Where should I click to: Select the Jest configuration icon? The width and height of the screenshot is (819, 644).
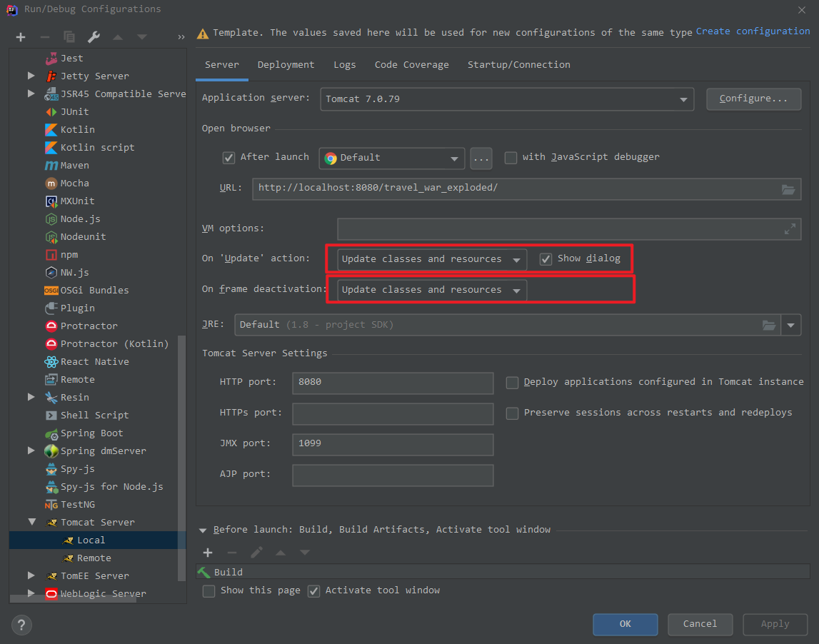tap(51, 59)
